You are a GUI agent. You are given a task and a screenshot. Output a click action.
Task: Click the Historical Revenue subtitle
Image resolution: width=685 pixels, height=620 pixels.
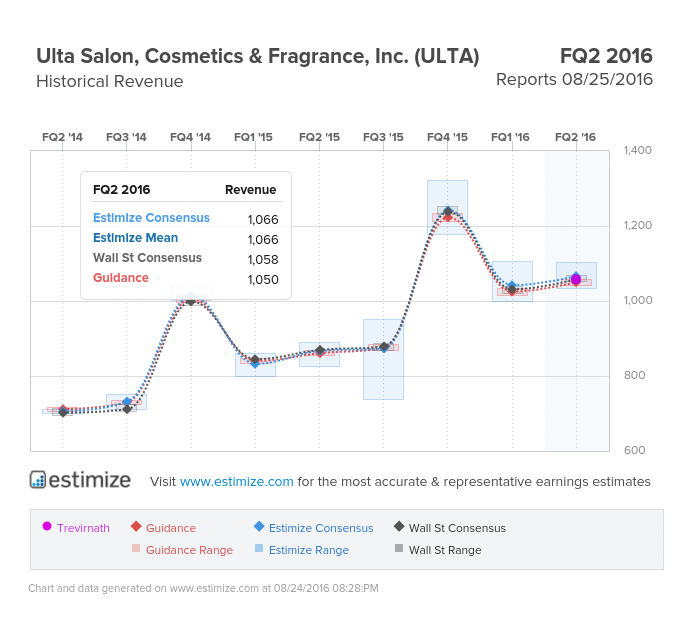coord(110,81)
